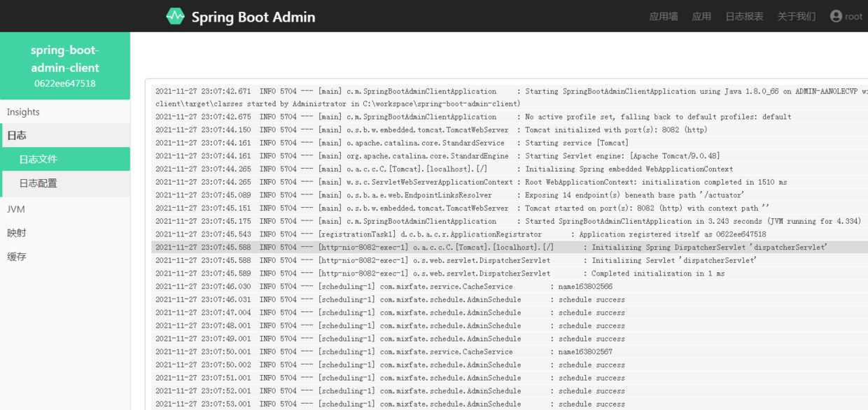
Task: Click the Spring Boot Admin logo icon
Action: click(x=175, y=16)
